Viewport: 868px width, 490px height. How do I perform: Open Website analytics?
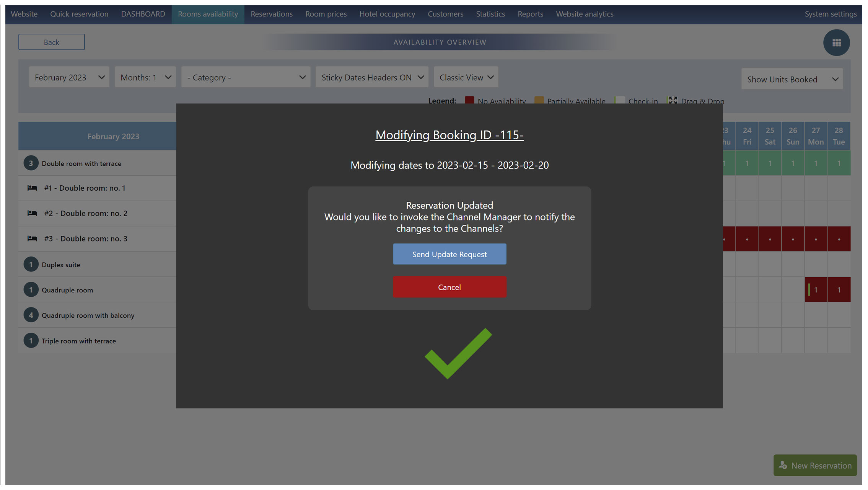pyautogui.click(x=585, y=14)
